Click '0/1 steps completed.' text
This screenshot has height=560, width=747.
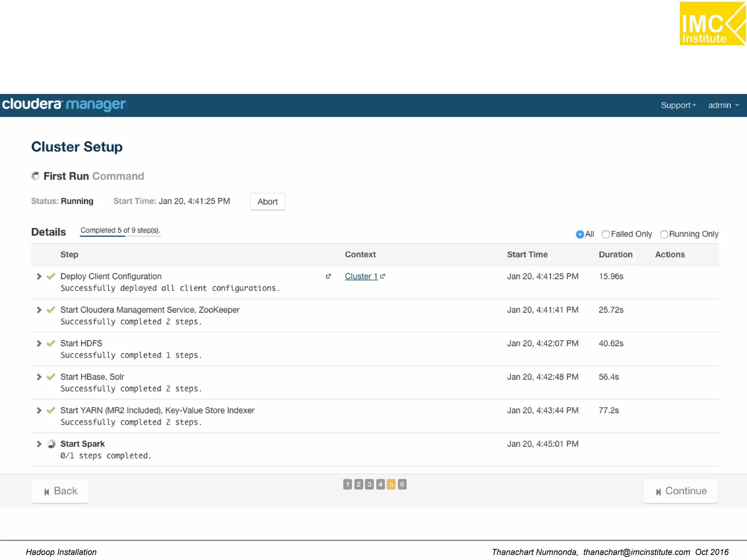[106, 456]
